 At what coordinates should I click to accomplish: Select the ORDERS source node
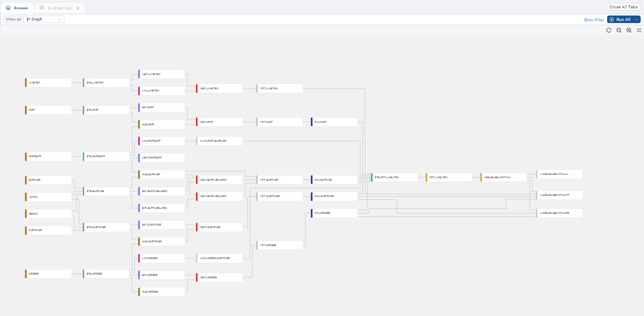[x=48, y=274]
